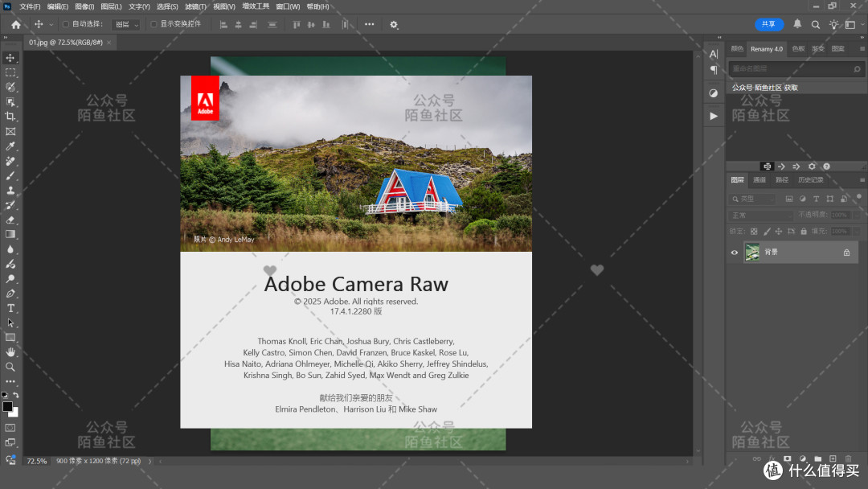The image size is (868, 489).
Task: Open the 滤镜(T) menu
Action: coord(194,6)
